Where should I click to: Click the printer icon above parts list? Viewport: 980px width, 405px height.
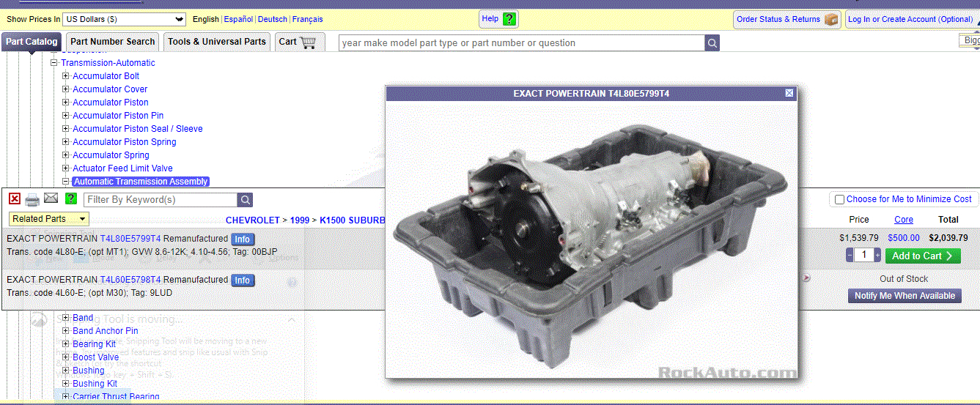pos(32,199)
